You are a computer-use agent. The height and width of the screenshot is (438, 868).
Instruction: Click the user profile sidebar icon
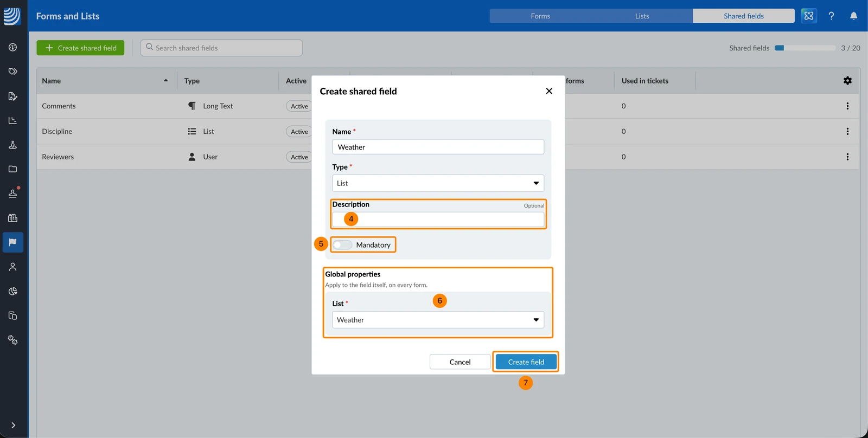point(13,267)
